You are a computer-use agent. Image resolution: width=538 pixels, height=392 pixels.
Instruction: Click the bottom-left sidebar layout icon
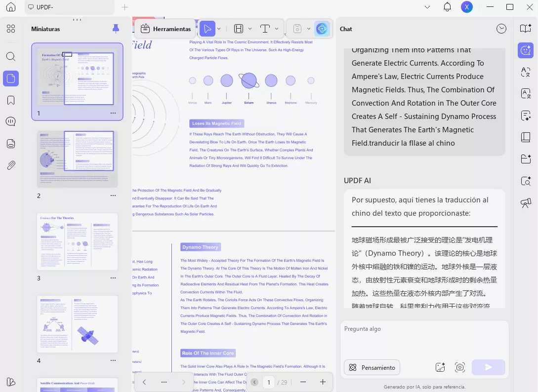pos(11,382)
